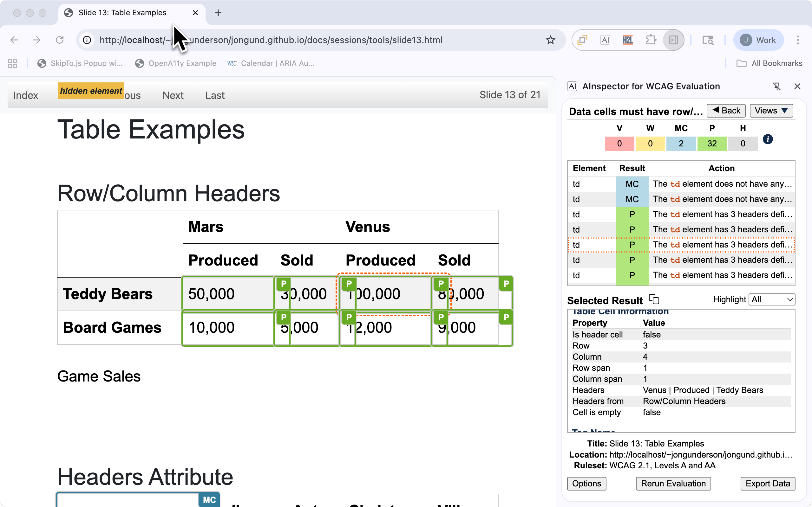This screenshot has width=812, height=507.
Task: Bookmark this page with the star icon
Action: (550, 40)
